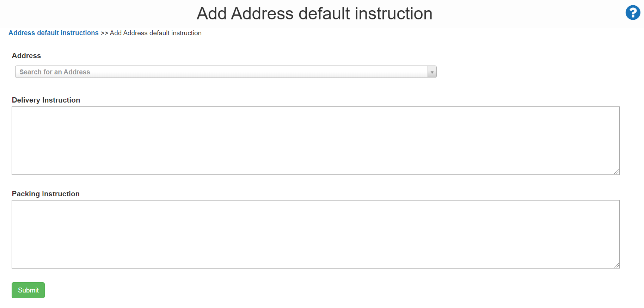Grab the Delivery Instruction resize handle
The width and height of the screenshot is (644, 308).
616,172
